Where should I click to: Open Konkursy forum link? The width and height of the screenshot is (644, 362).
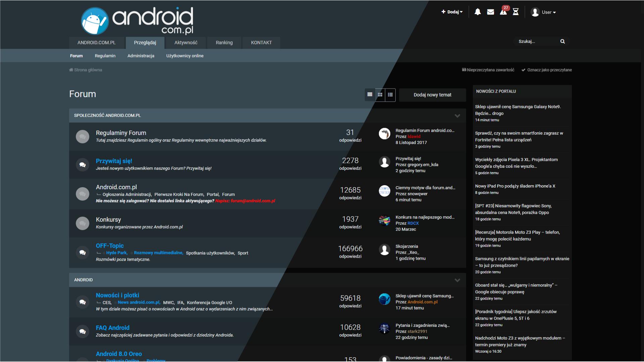pyautogui.click(x=108, y=219)
